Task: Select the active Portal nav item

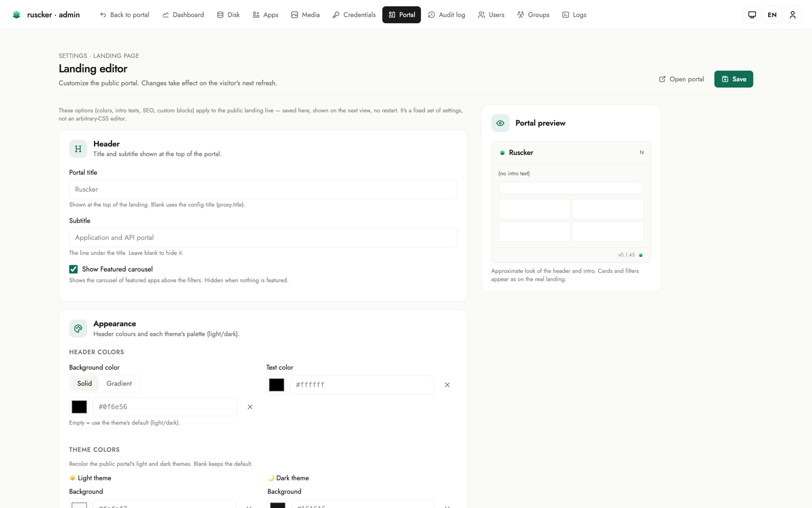Action: (401, 15)
